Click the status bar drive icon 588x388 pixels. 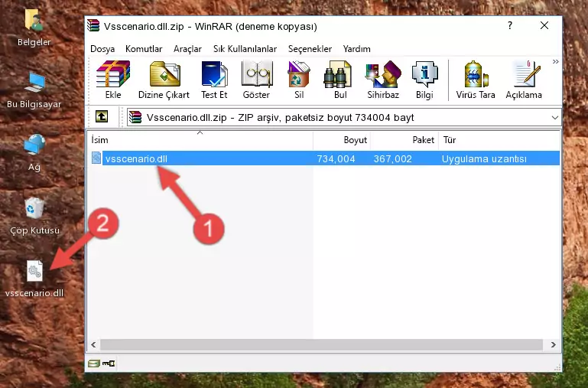94,364
